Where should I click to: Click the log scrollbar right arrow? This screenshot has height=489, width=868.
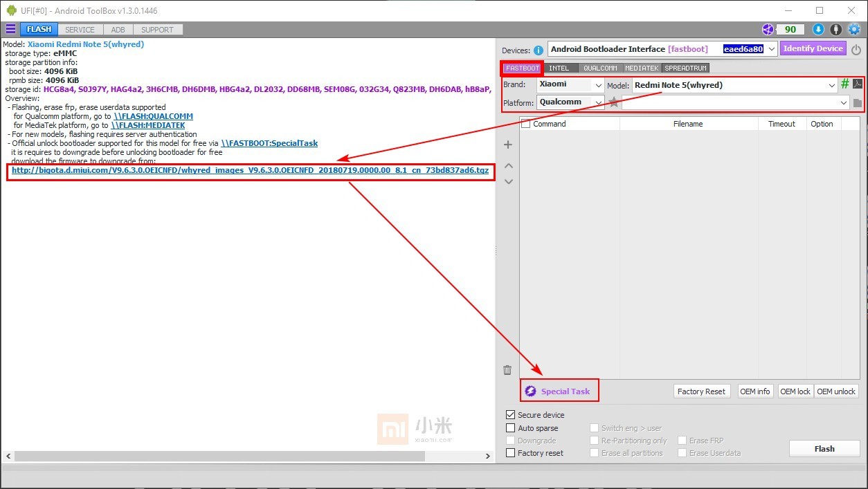(489, 456)
